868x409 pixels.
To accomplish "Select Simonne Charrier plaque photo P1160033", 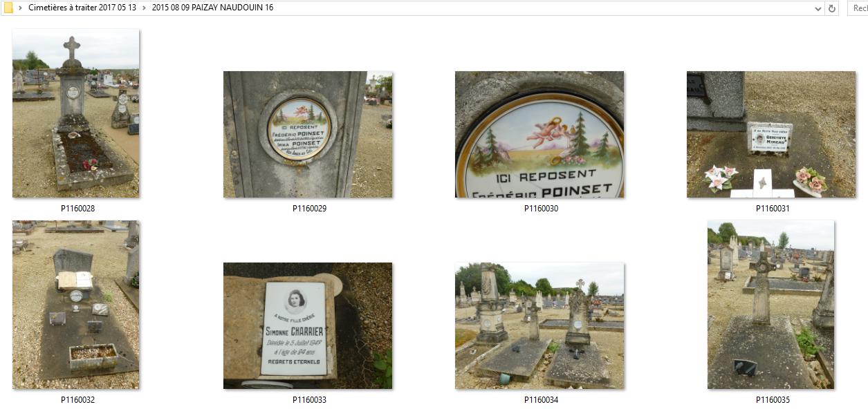I will coord(308,325).
